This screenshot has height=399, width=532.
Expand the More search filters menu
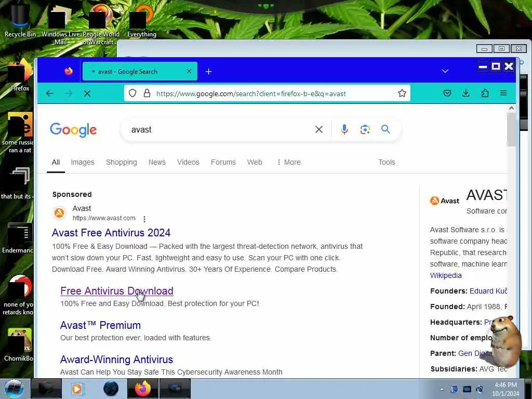click(289, 162)
